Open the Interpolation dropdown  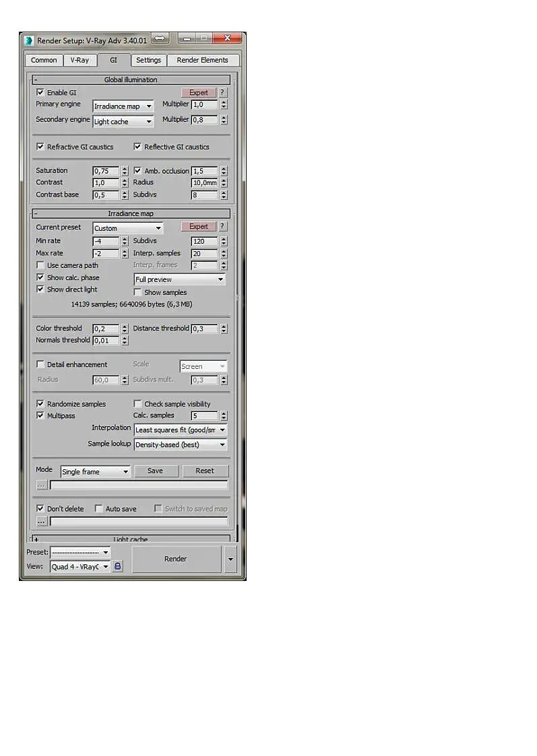(x=181, y=429)
